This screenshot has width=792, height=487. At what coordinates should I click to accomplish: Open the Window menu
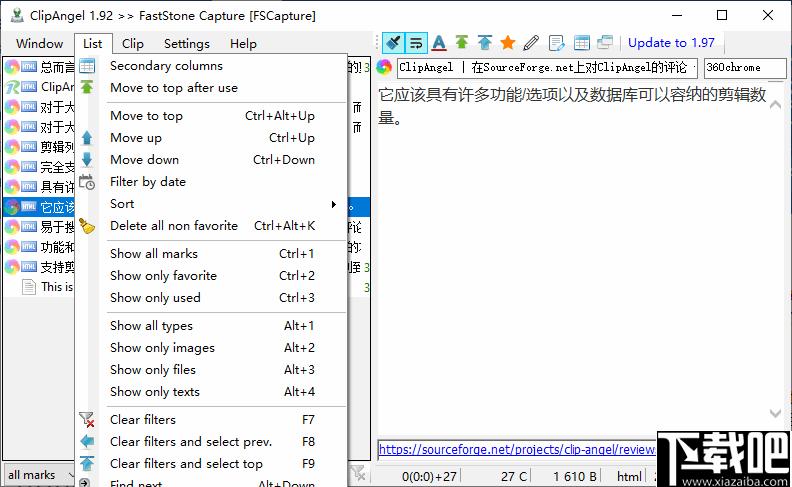[x=39, y=43]
